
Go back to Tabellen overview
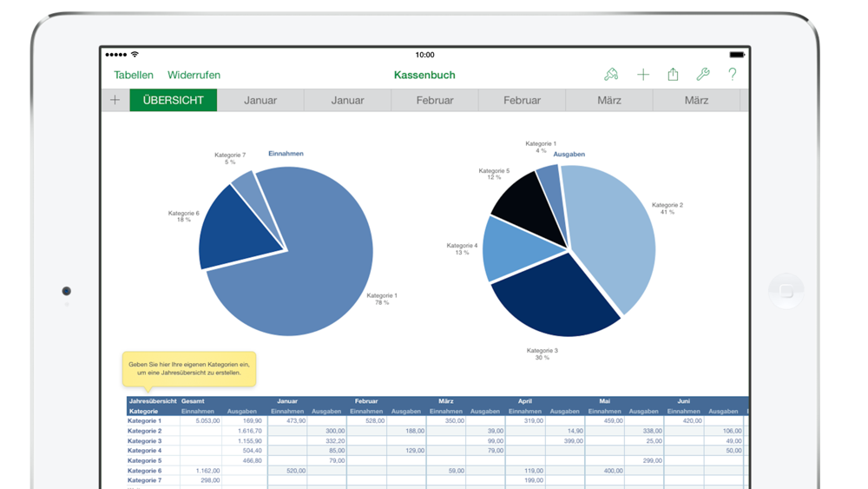[134, 75]
